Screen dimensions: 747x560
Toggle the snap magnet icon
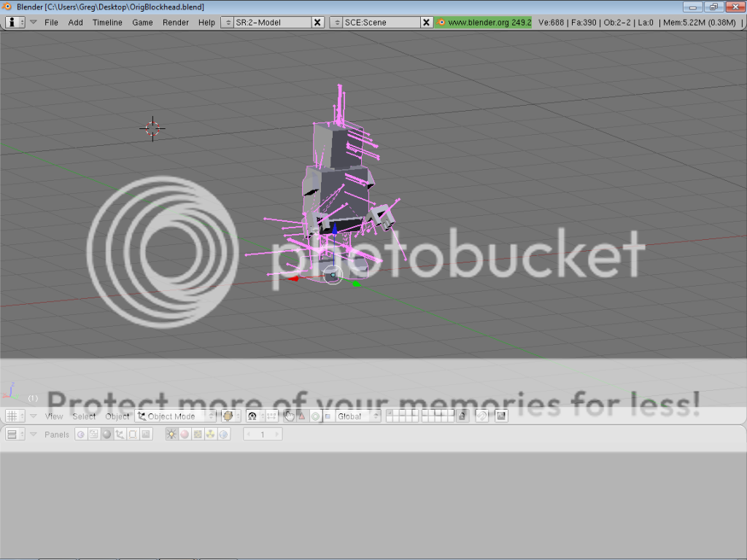pos(481,416)
